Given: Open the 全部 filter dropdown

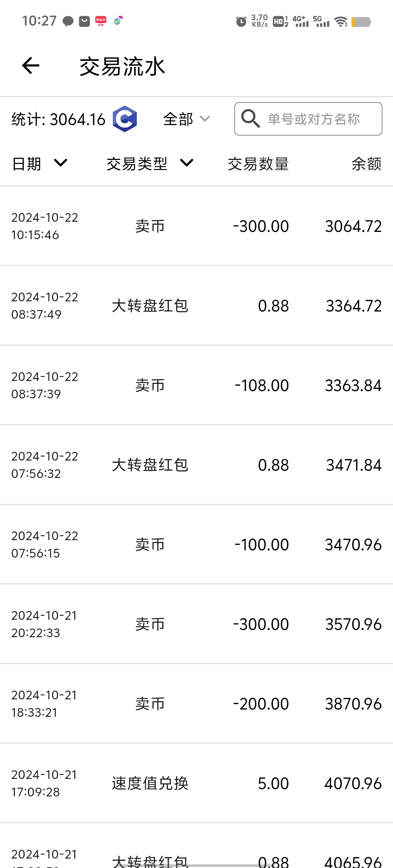Looking at the screenshot, I should click(x=186, y=119).
